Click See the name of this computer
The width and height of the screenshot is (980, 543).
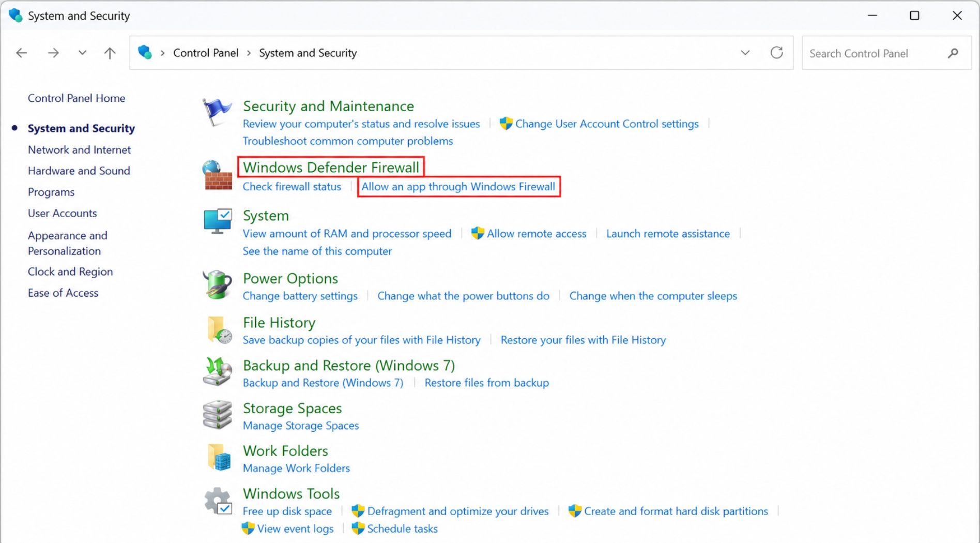(317, 251)
